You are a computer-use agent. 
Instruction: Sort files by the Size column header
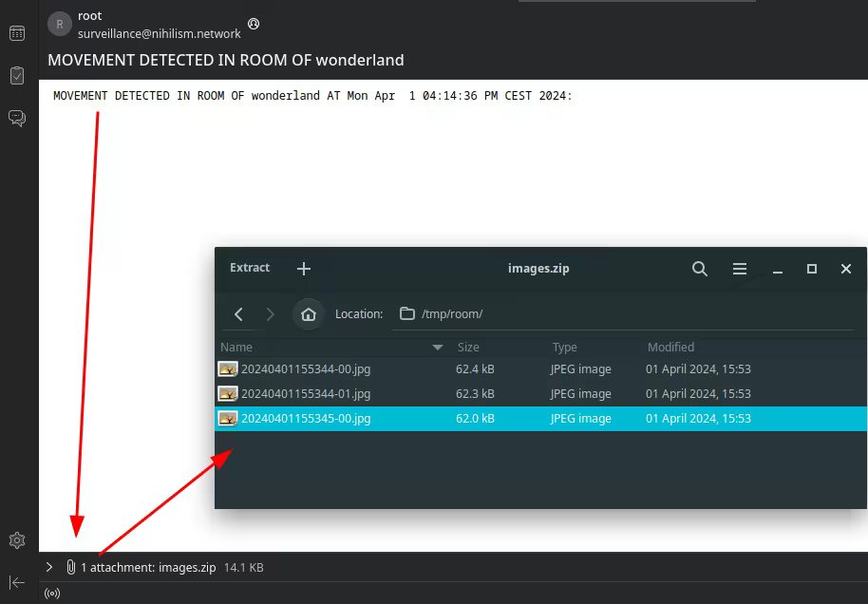click(468, 348)
